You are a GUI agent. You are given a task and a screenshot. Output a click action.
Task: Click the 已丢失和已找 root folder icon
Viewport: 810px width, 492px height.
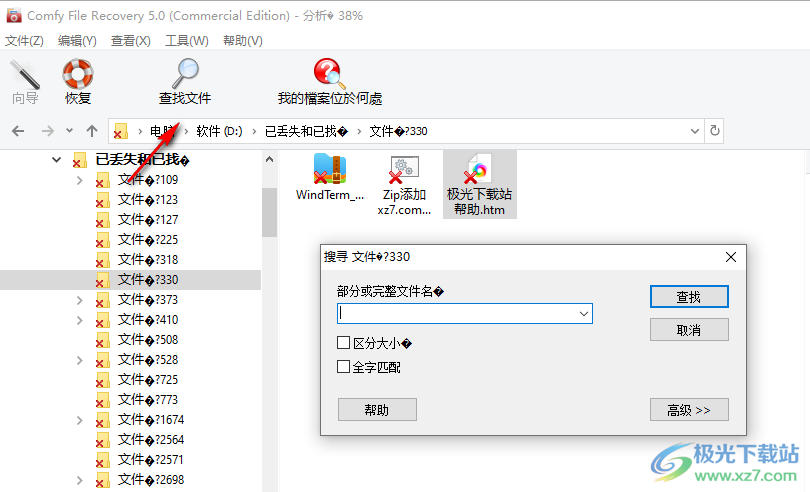coord(79,160)
